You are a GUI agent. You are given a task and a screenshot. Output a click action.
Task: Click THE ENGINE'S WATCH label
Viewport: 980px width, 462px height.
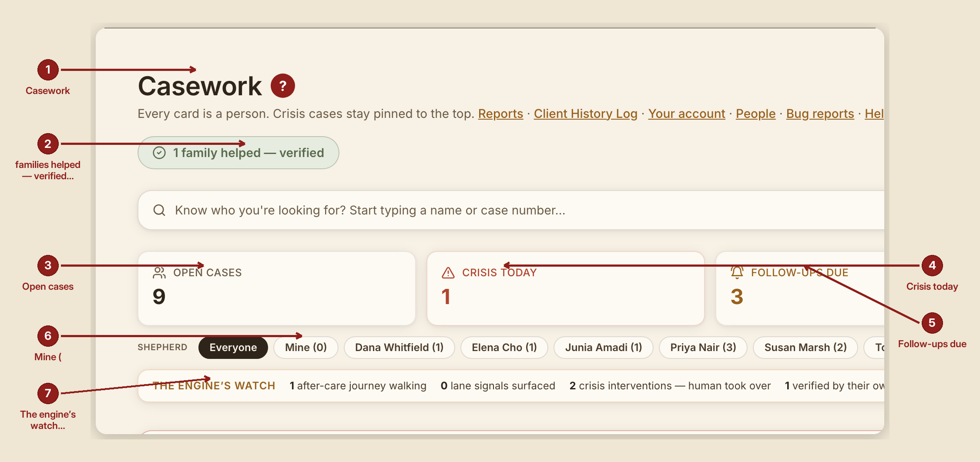tap(214, 386)
